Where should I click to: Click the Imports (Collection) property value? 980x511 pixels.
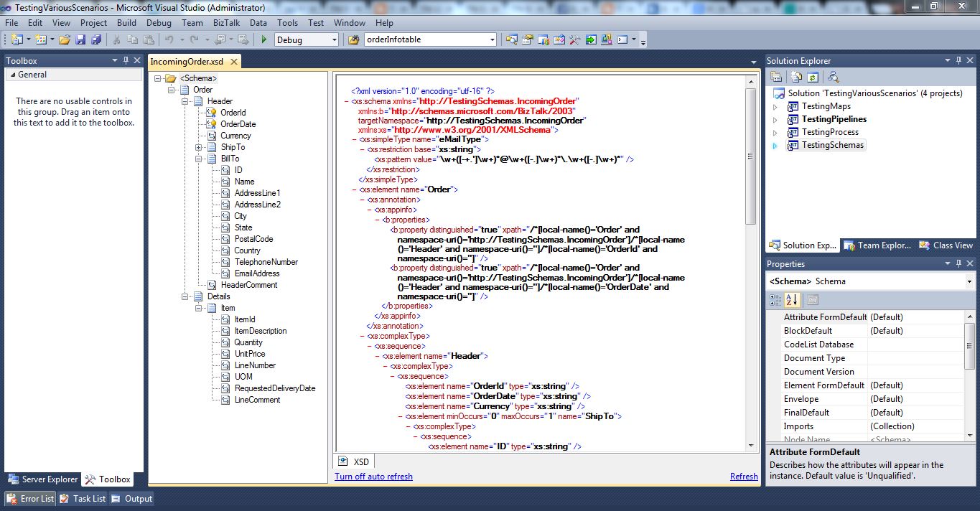(x=892, y=426)
